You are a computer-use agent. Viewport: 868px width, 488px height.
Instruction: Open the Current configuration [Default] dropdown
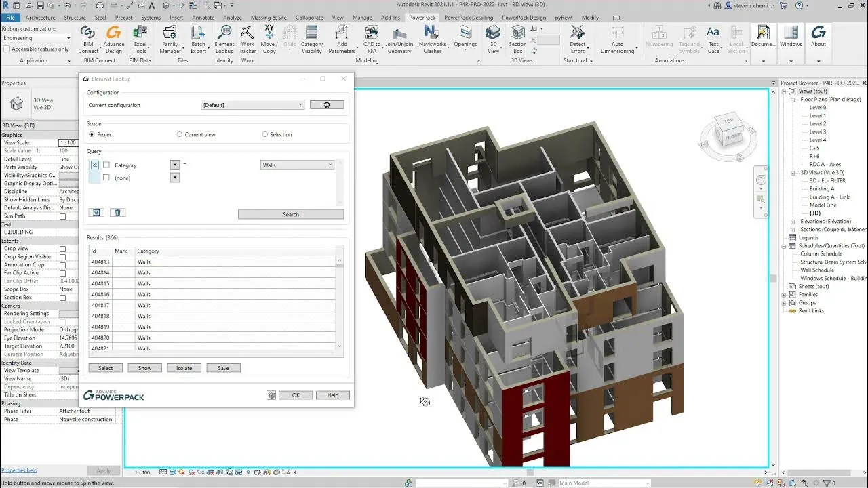point(253,105)
